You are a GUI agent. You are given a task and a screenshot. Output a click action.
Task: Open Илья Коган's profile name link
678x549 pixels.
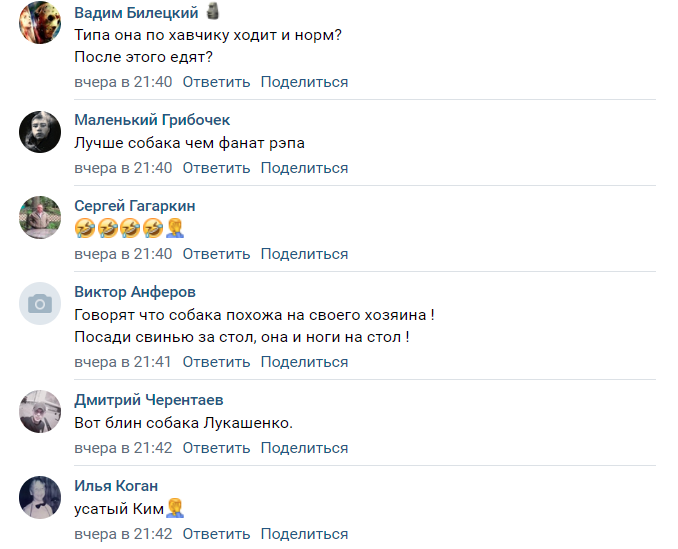tap(116, 486)
